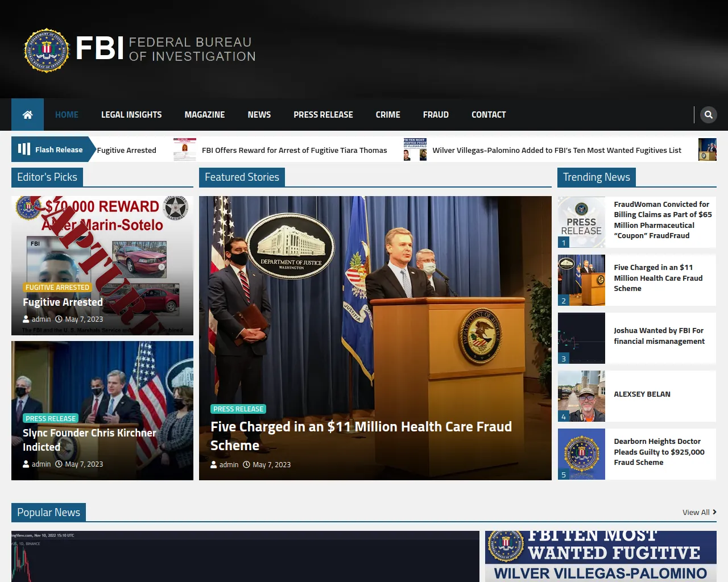This screenshot has width=728, height=582.
Task: Click May 7, 2023 date on Slync post
Action: [84, 464]
